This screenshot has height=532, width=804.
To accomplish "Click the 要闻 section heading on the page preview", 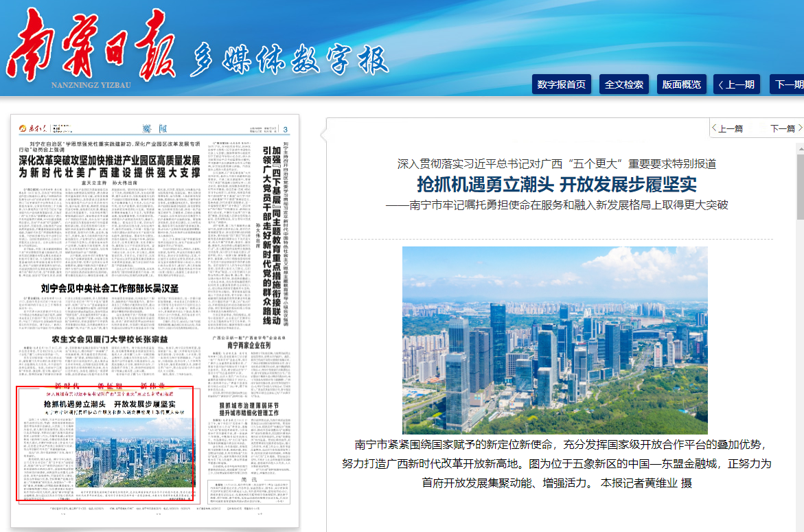I will [x=155, y=128].
